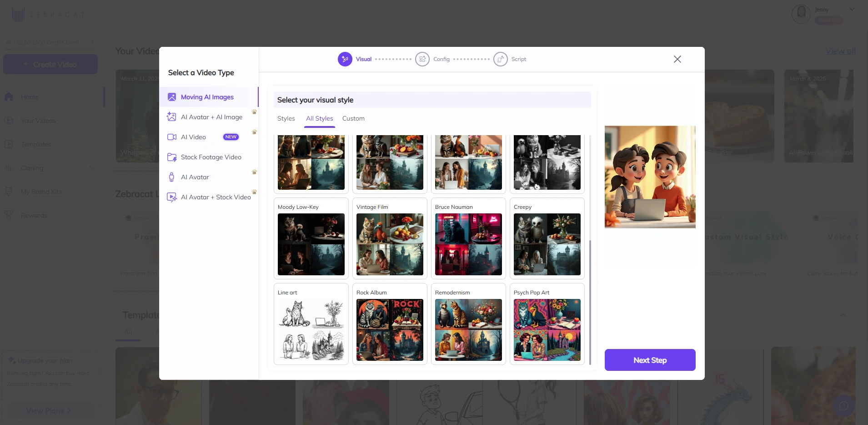Viewport: 868px width, 425px height.
Task: Select the Bruce Nauman style
Action: coord(468,238)
